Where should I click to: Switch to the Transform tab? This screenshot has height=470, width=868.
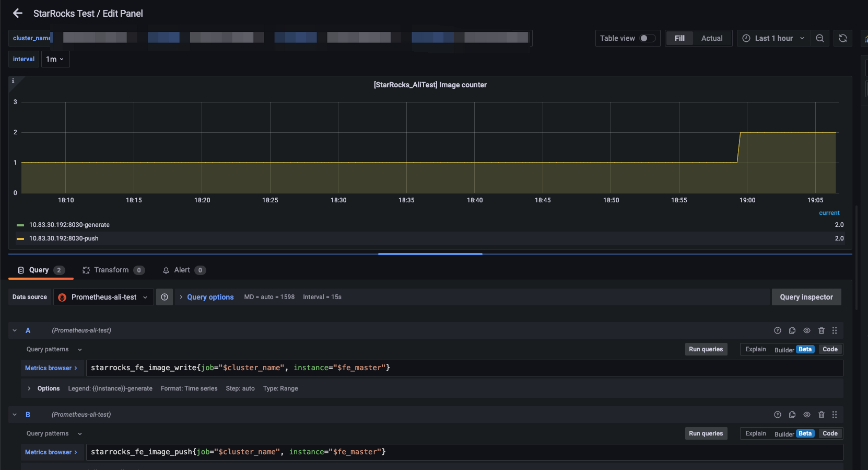click(x=111, y=270)
